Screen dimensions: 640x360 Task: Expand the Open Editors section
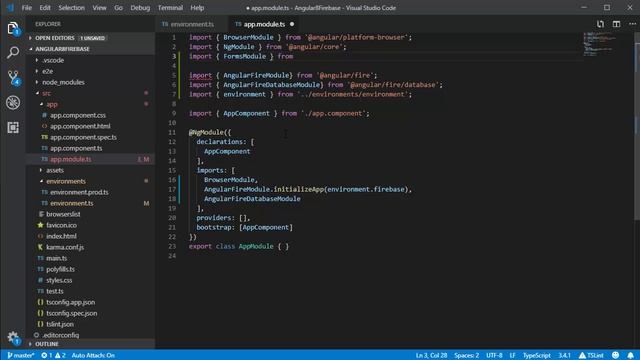coord(91,38)
